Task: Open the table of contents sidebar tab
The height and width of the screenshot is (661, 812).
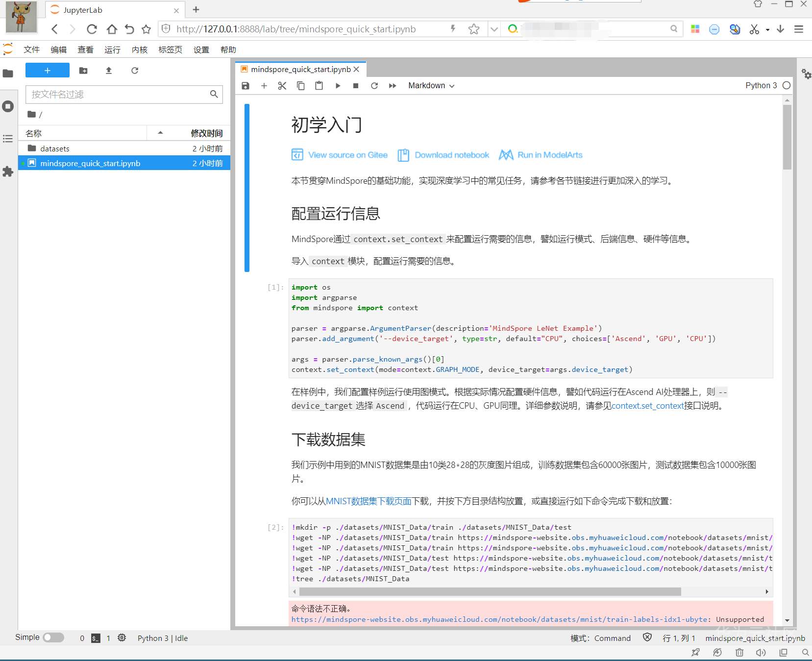Action: (8, 139)
